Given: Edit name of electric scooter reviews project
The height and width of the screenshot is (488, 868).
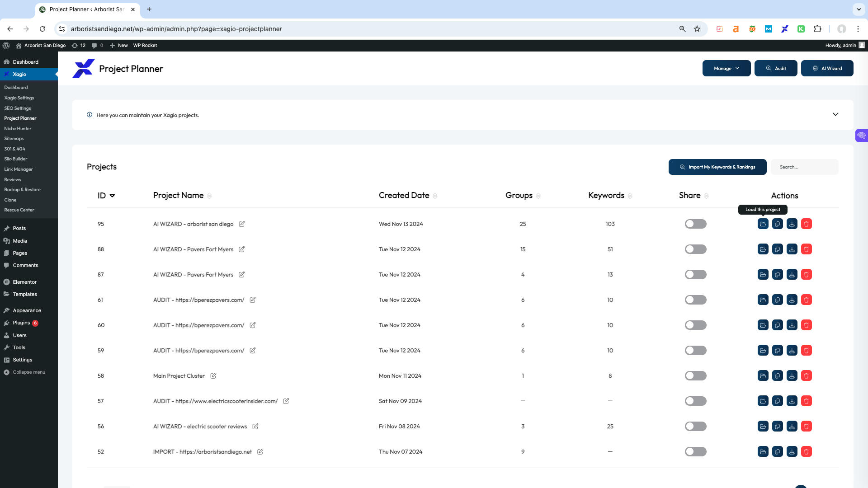Looking at the screenshot, I should pyautogui.click(x=255, y=426).
